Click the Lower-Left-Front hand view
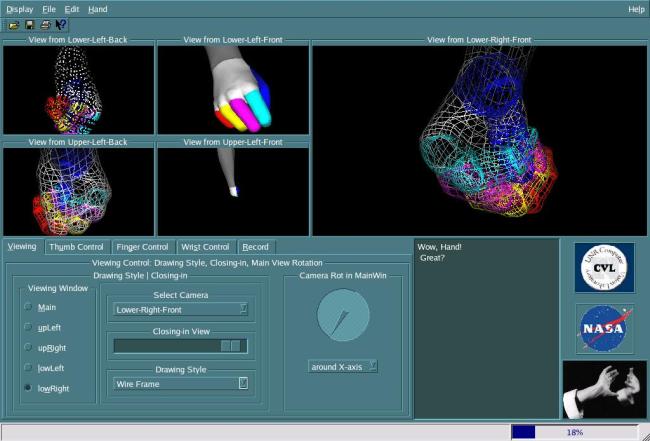 click(x=233, y=90)
